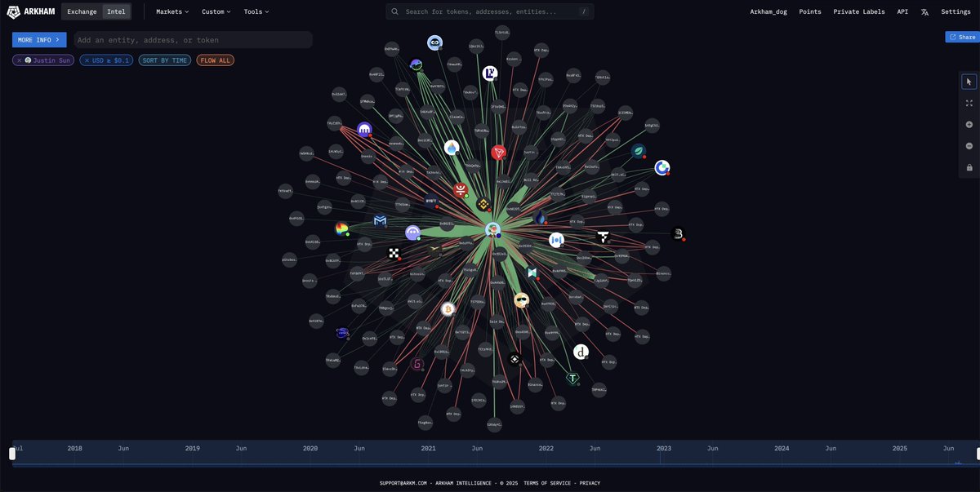This screenshot has width=980, height=492.
Task: Select the white circle 'd' logo node
Action: [x=581, y=352]
